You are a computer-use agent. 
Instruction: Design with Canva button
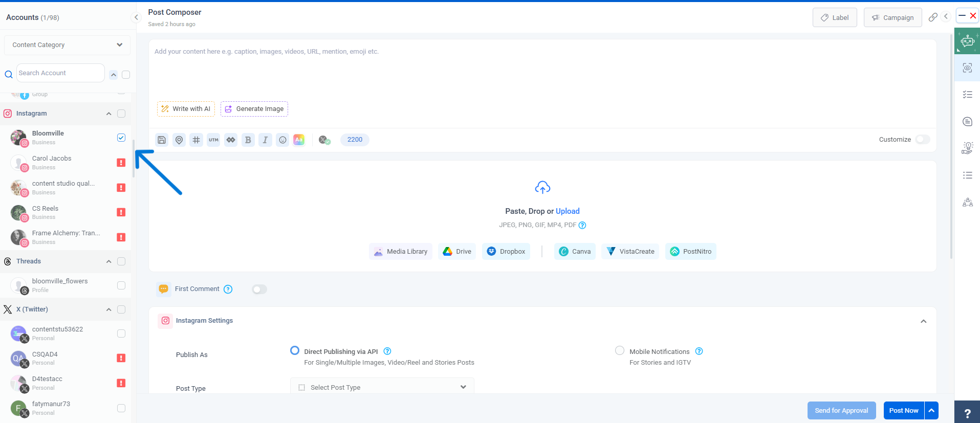[575, 252]
